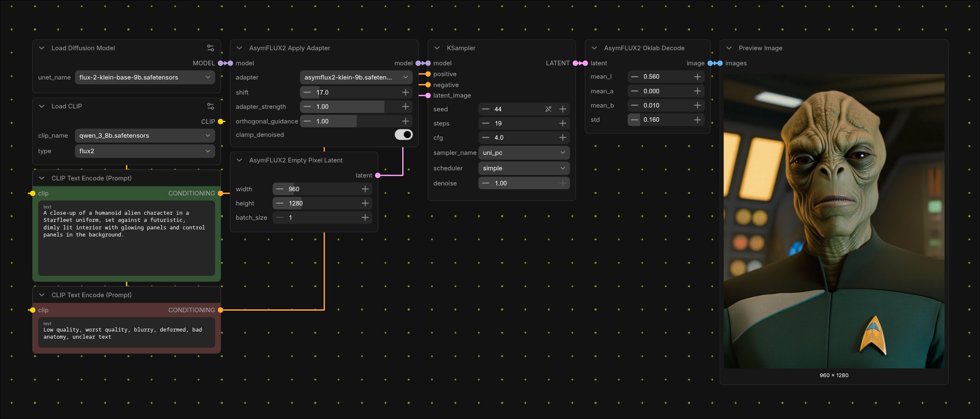Viewport: 980px width, 419px height.
Task: Decrease latent height with minus
Action: (x=280, y=203)
